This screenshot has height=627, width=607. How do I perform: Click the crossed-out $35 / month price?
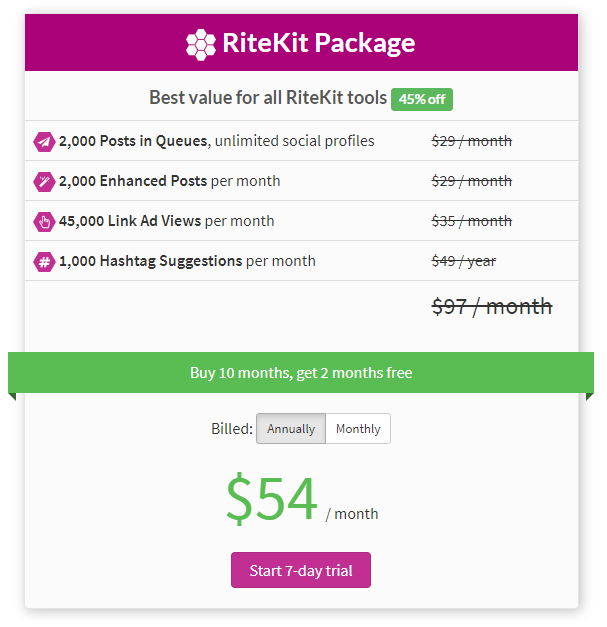[x=471, y=221]
